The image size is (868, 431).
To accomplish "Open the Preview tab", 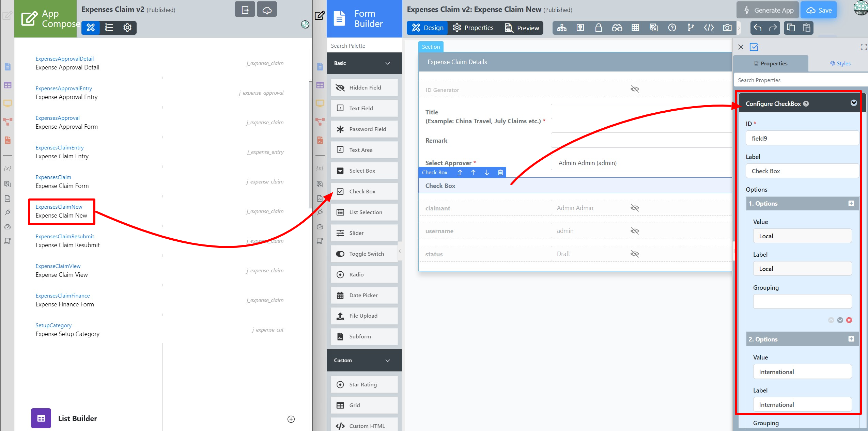I will tap(522, 28).
